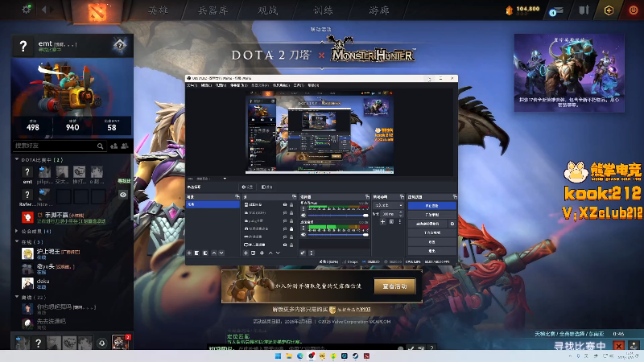
Task: Adjust the OBS transition duration stepper
Action: pos(400,214)
